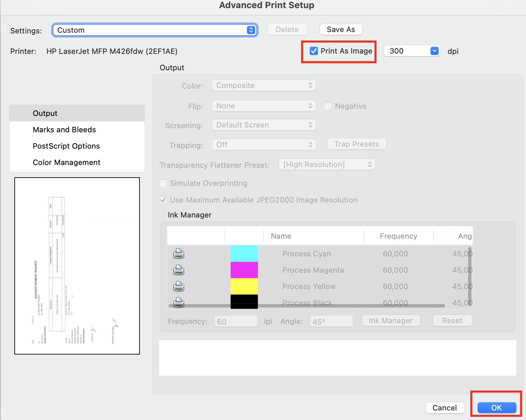Cancel the Advanced Print Setup dialog
Screen dimensions: 526x420
click(444, 408)
